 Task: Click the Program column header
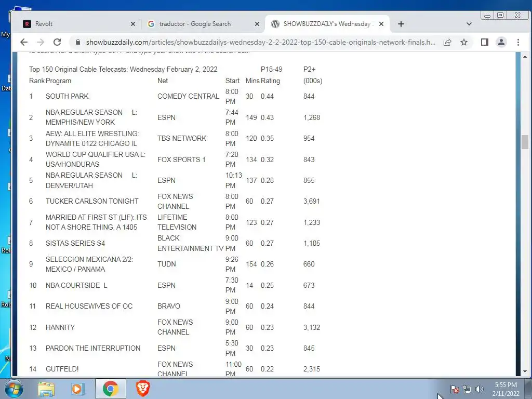point(58,81)
